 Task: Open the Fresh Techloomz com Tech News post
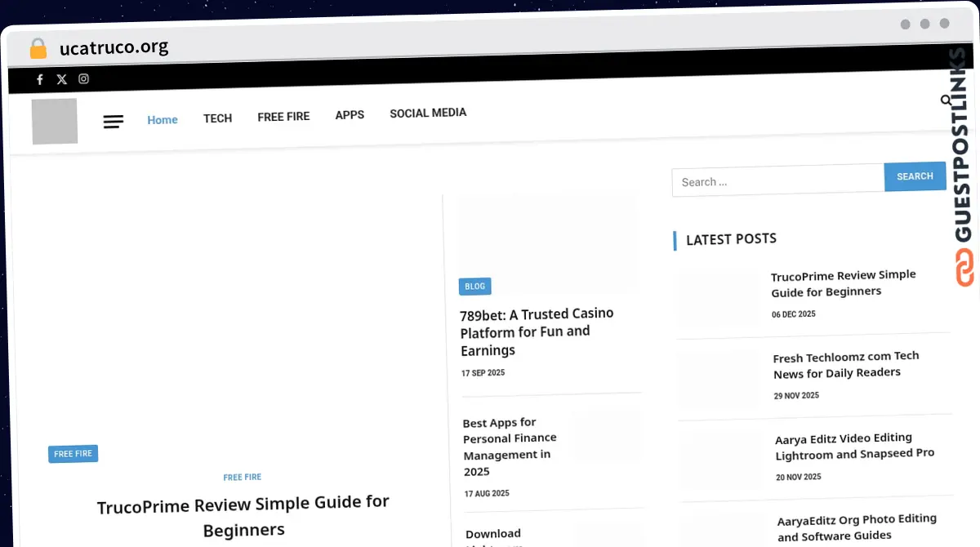[846, 365]
